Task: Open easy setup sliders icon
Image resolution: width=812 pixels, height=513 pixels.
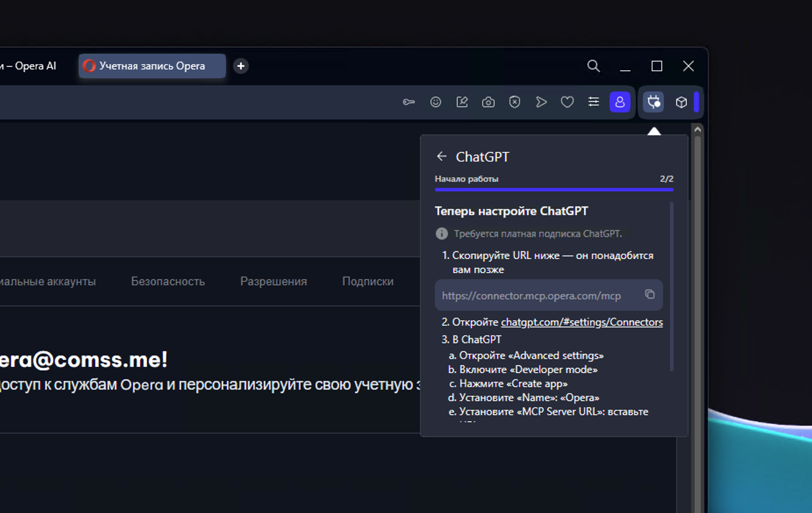Action: pyautogui.click(x=593, y=102)
